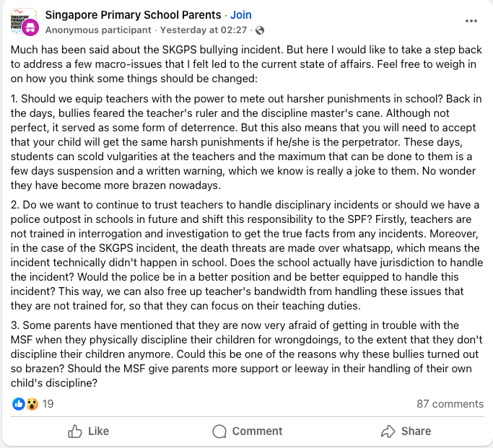
Task: Click the Join link beside group name
Action: point(241,14)
